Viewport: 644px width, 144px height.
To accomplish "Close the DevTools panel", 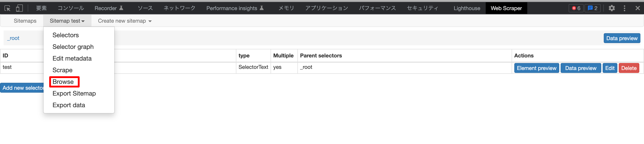I will pyautogui.click(x=638, y=8).
